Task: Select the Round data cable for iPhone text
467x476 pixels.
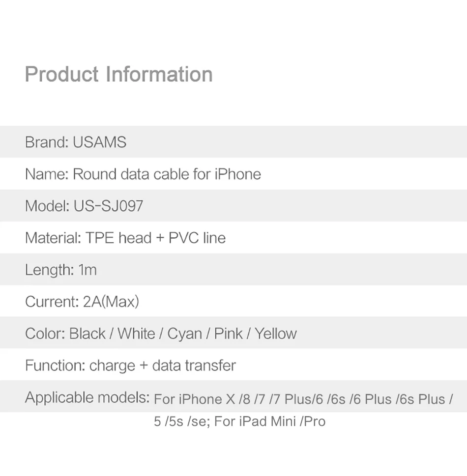Action: pos(167,174)
